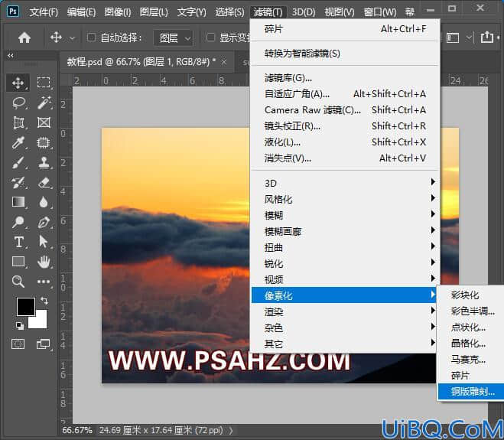Open the 图像(I) menu
Screen dimensions: 504x440
click(x=118, y=12)
